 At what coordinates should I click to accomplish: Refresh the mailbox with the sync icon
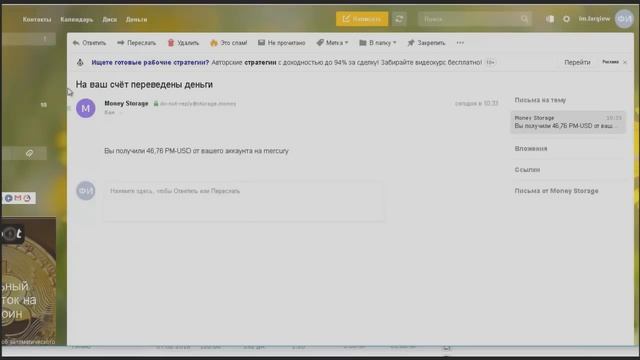399,19
